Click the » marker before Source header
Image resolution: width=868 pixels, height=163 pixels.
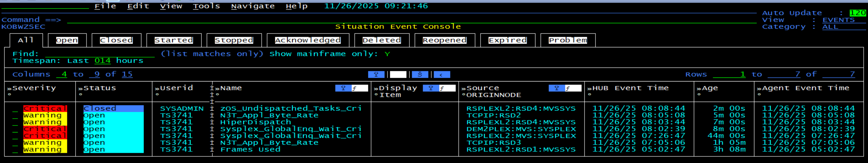pyautogui.click(x=464, y=88)
